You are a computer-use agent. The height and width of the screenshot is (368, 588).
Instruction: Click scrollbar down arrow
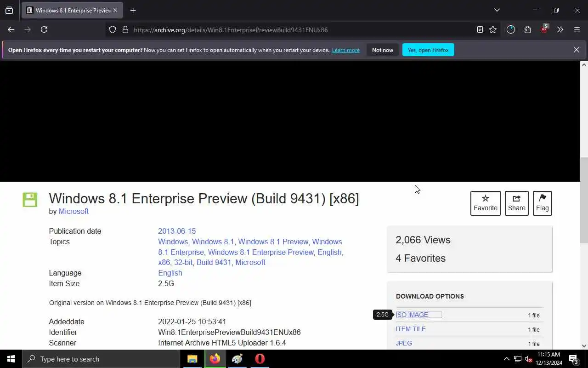584,346
